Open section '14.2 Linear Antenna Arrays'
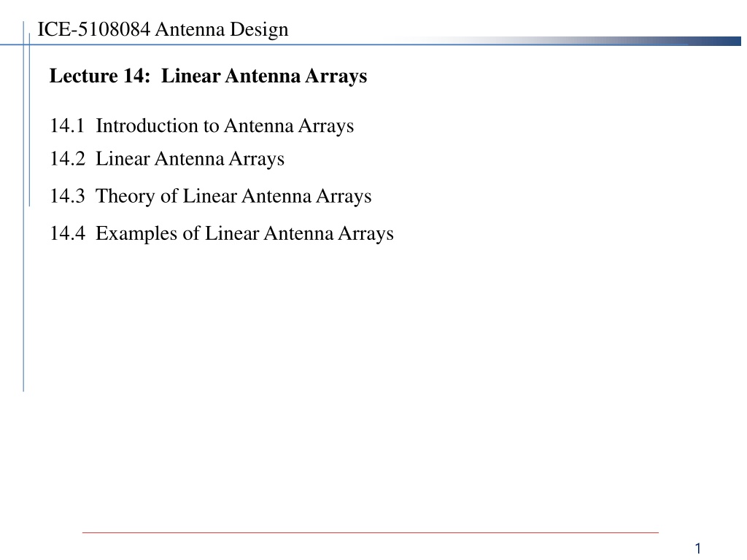Viewport: 747px width, 560px height. click(x=167, y=160)
